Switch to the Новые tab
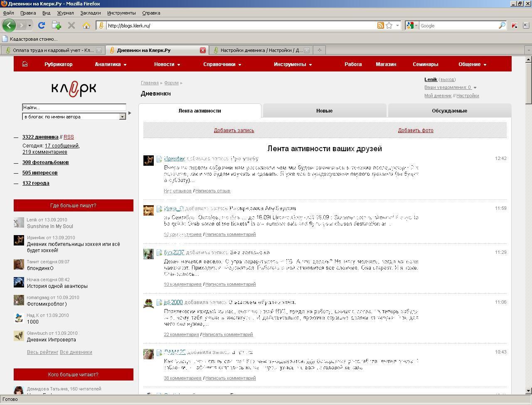This screenshot has height=405, width=532. tap(324, 111)
